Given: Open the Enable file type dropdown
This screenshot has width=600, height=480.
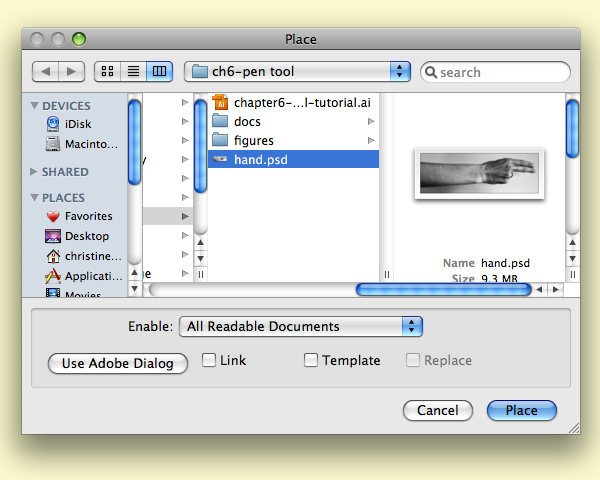Looking at the screenshot, I should [x=300, y=326].
